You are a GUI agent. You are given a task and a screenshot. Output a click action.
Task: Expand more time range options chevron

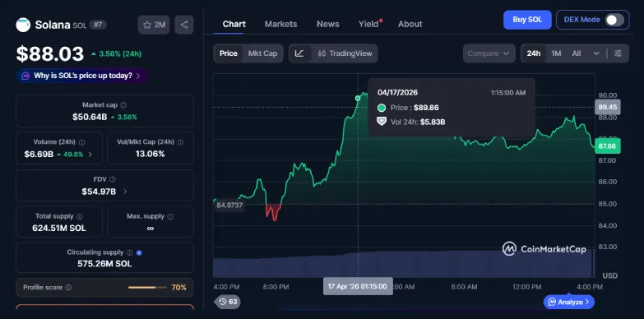pos(596,53)
